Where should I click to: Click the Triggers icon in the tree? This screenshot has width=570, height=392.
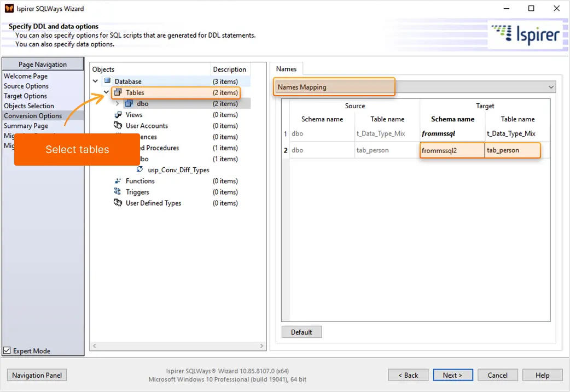coord(118,191)
